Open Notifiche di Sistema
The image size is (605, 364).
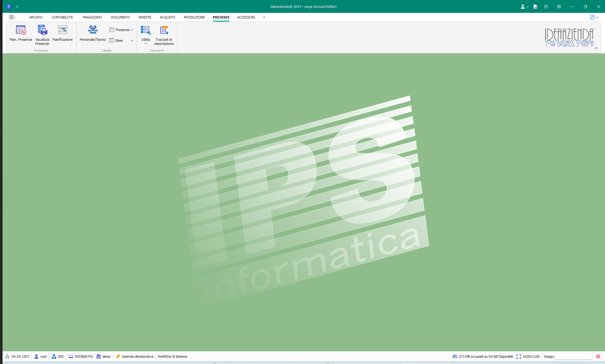click(x=172, y=356)
